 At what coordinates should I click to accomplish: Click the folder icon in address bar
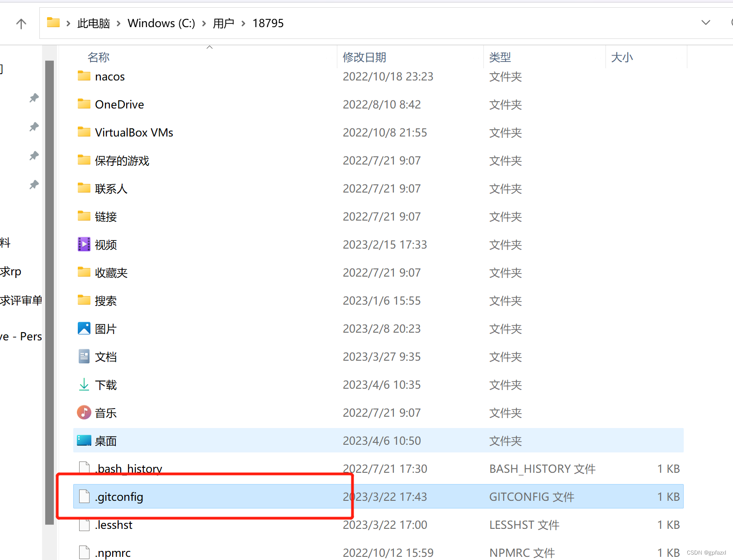point(53,23)
